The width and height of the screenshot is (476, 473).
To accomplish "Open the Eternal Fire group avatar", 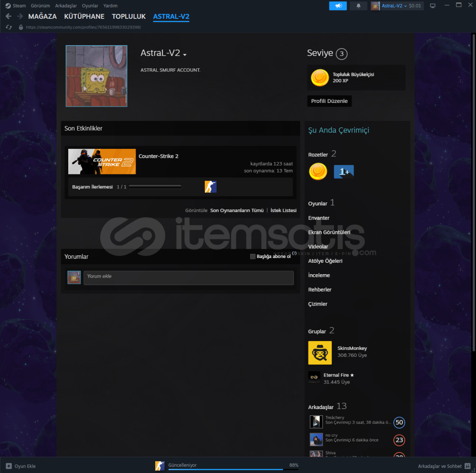I will click(314, 377).
